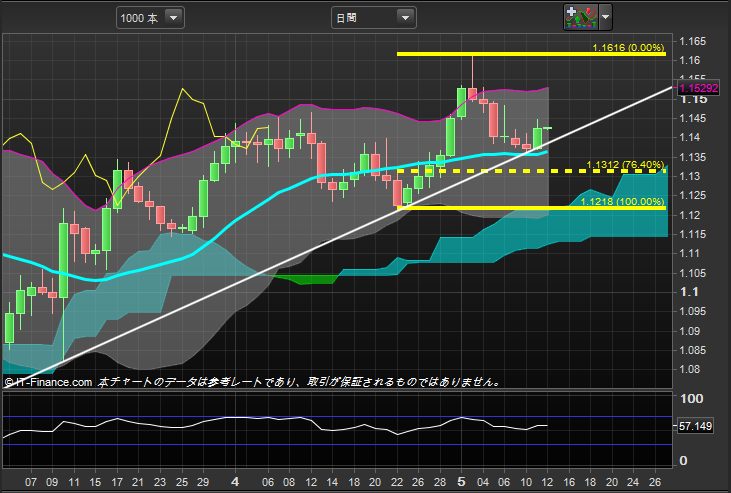Click the 1.165 price axis label
Viewport: 731px width, 493px height.
[x=692, y=41]
